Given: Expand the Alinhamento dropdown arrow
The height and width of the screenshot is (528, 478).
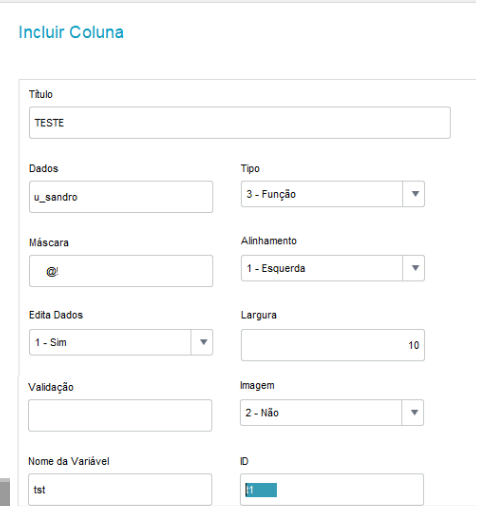Looking at the screenshot, I should tap(415, 268).
